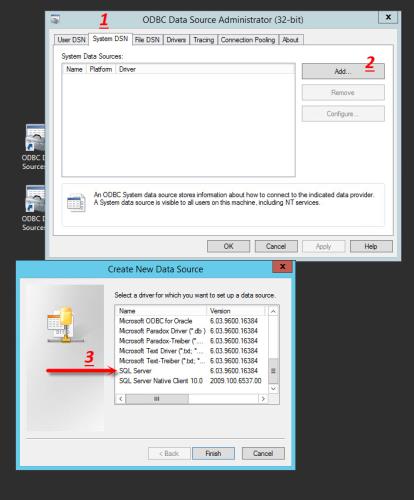This screenshot has height=500, width=414.
Task: Close the Create New Data Source dialog
Action: [x=282, y=267]
